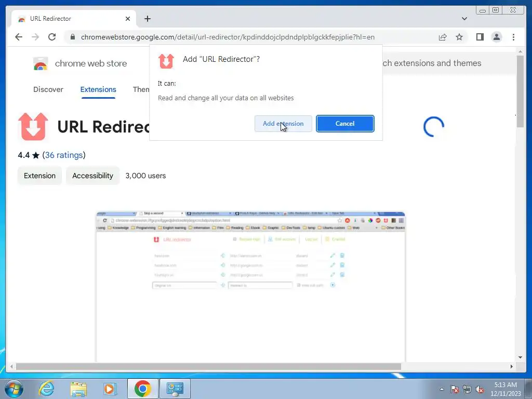Click the URL Redirector icon in dialog
The width and height of the screenshot is (532, 399).
click(166, 61)
